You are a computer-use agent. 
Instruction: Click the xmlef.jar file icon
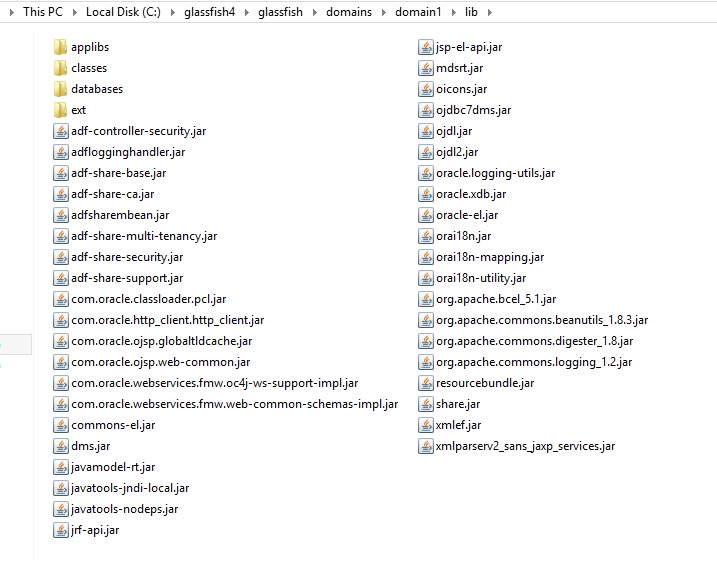pos(426,425)
